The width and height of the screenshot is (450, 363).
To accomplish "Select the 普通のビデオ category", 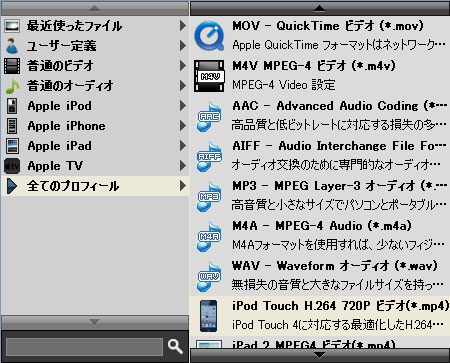I will tap(95, 66).
